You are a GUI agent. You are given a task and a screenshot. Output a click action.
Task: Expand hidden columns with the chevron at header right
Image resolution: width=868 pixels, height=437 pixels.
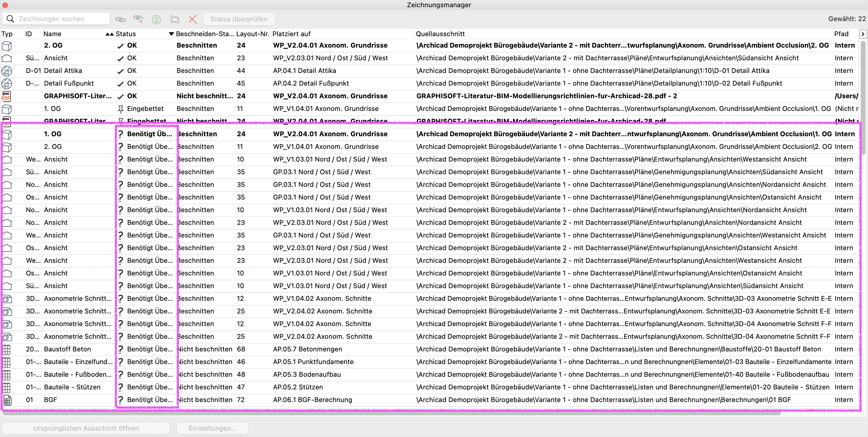(x=863, y=34)
